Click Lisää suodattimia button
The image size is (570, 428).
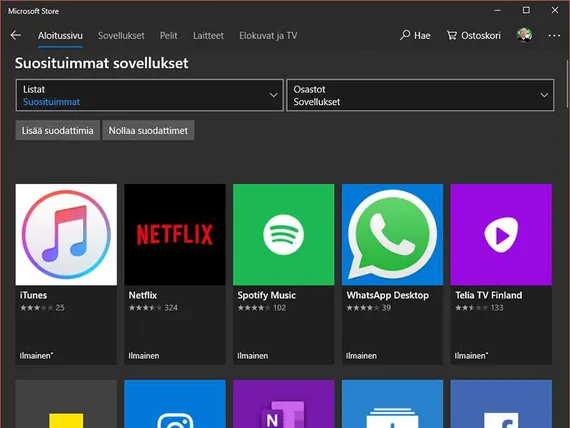[57, 130]
